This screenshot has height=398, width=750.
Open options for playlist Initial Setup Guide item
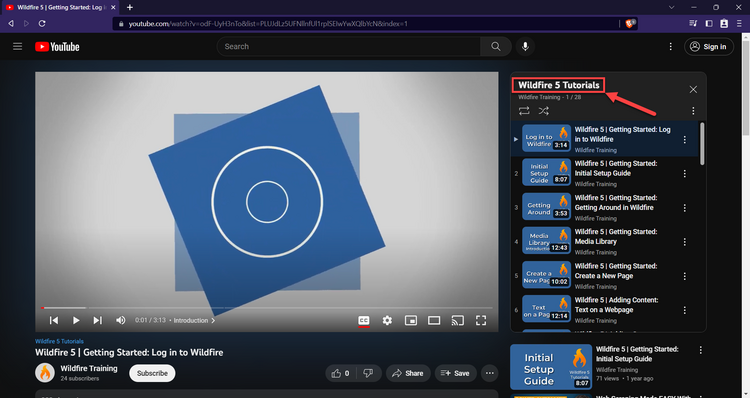684,173
